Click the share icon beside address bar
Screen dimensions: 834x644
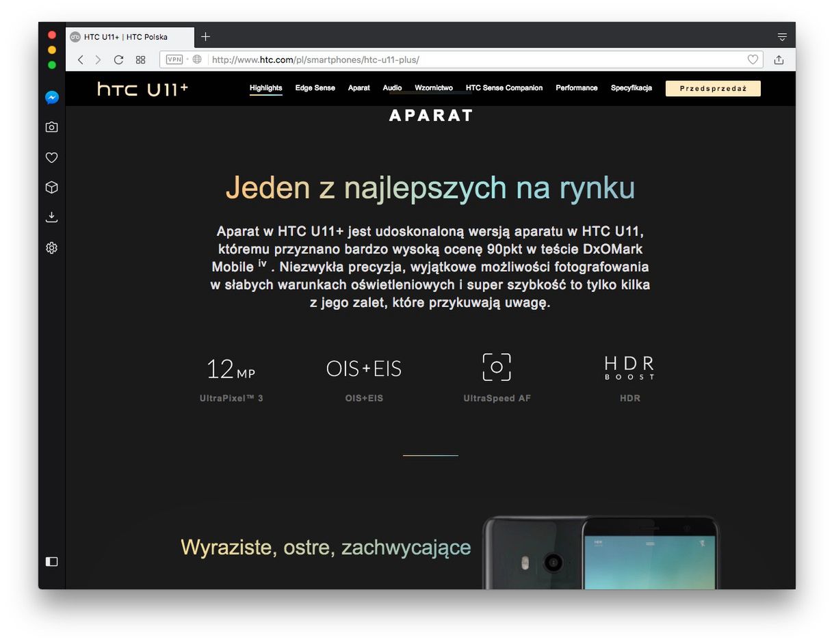click(x=779, y=59)
